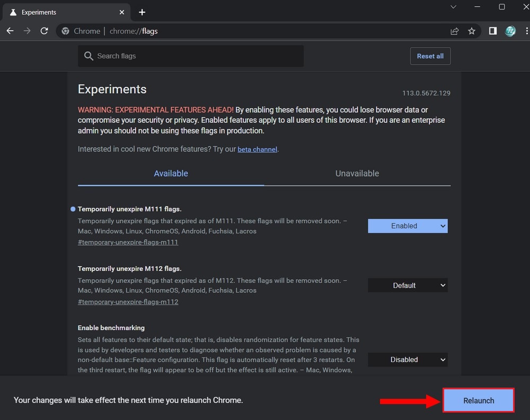Open the #temporary-unexpire-flags-m112 anchor link

click(128, 302)
